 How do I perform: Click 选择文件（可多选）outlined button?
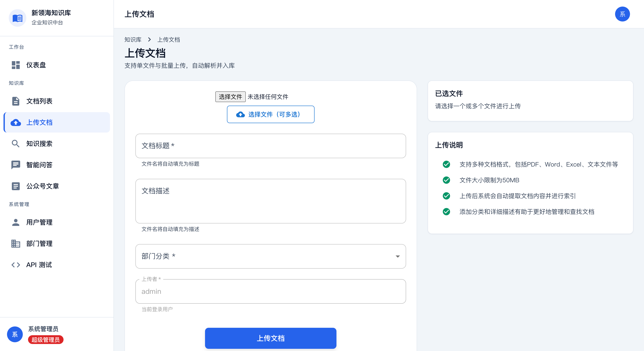[x=271, y=114]
